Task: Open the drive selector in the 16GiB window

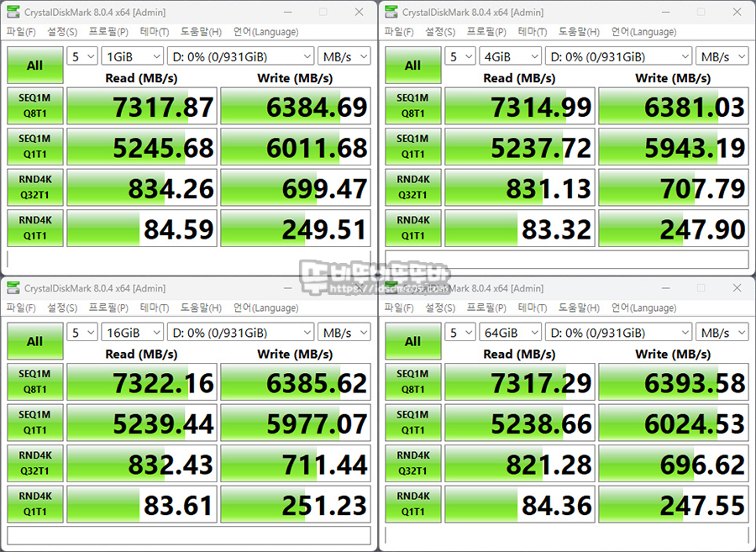Action: pos(240,333)
